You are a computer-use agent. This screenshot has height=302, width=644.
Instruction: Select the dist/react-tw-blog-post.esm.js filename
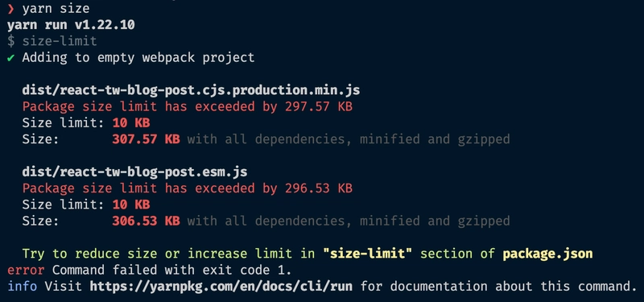point(134,172)
